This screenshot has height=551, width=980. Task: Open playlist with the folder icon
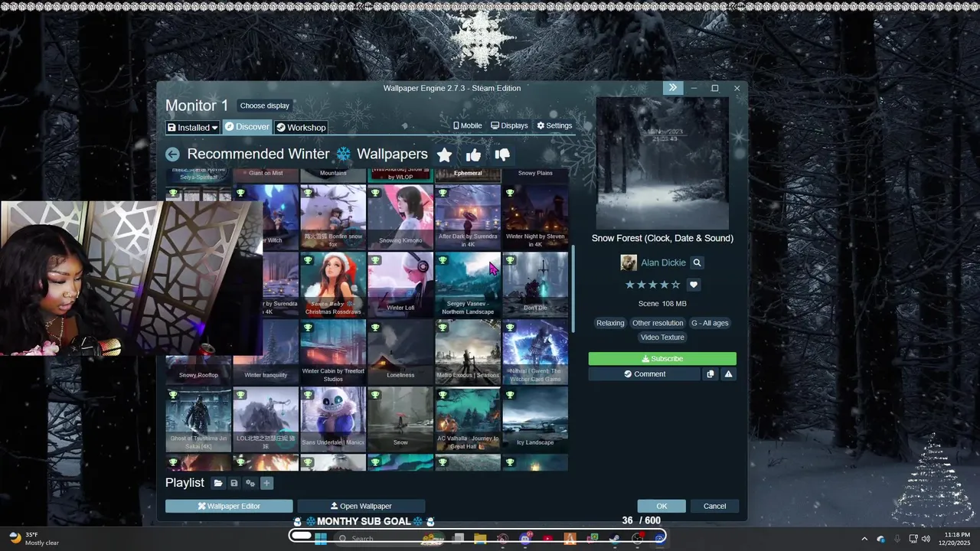coord(218,483)
